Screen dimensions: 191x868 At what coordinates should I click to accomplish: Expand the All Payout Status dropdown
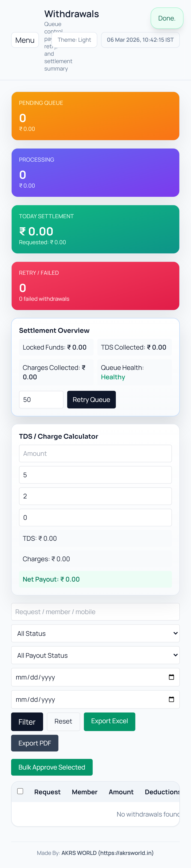(x=95, y=655)
